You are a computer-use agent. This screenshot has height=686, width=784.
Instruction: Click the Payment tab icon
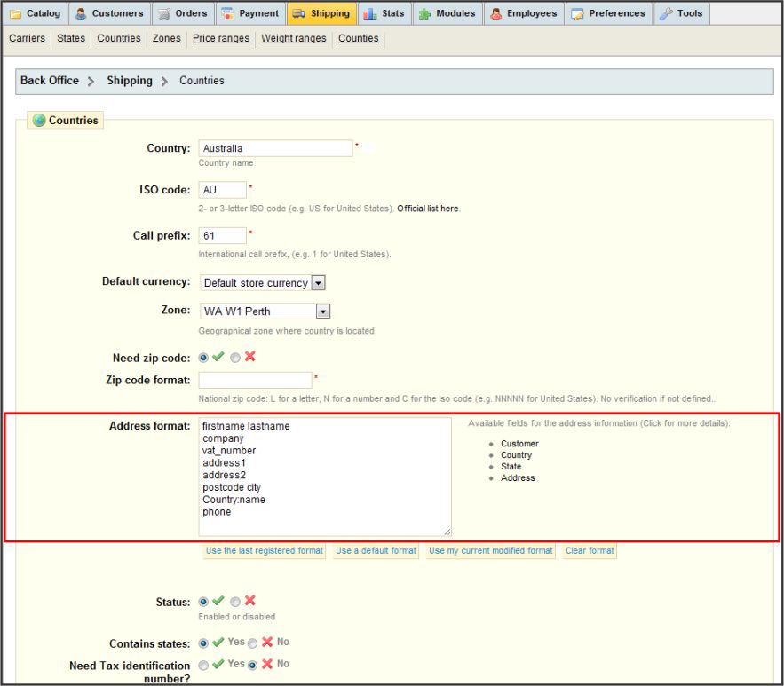coord(227,13)
